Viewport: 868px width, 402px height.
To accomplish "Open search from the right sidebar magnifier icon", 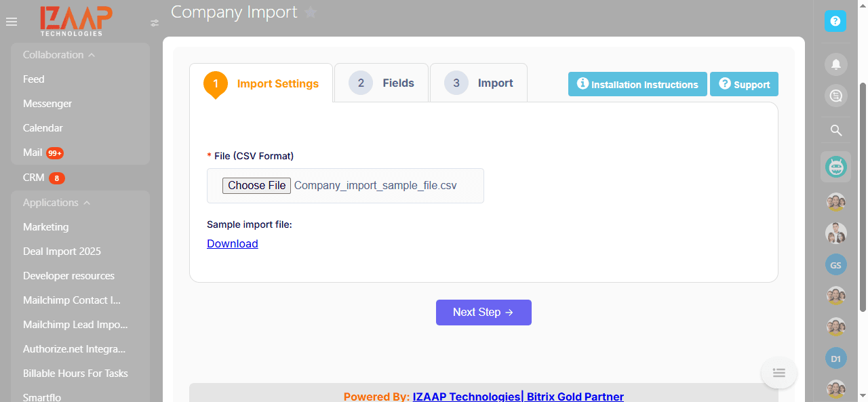I will 835,130.
